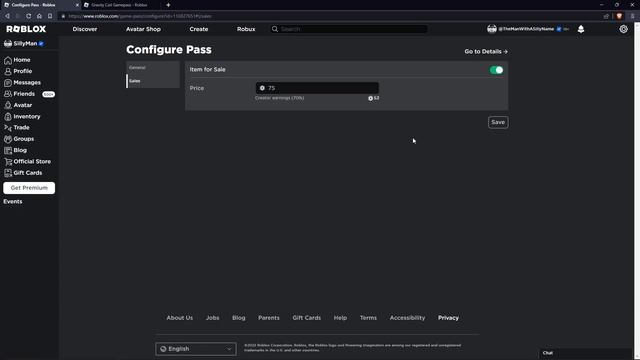Open a new browser tab
This screenshot has height=360, width=640.
coord(168,5)
